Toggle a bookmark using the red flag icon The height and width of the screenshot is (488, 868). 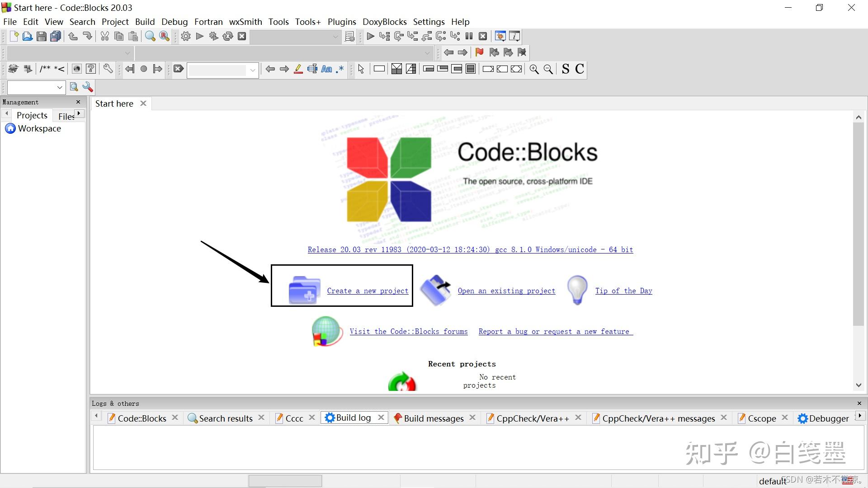479,52
